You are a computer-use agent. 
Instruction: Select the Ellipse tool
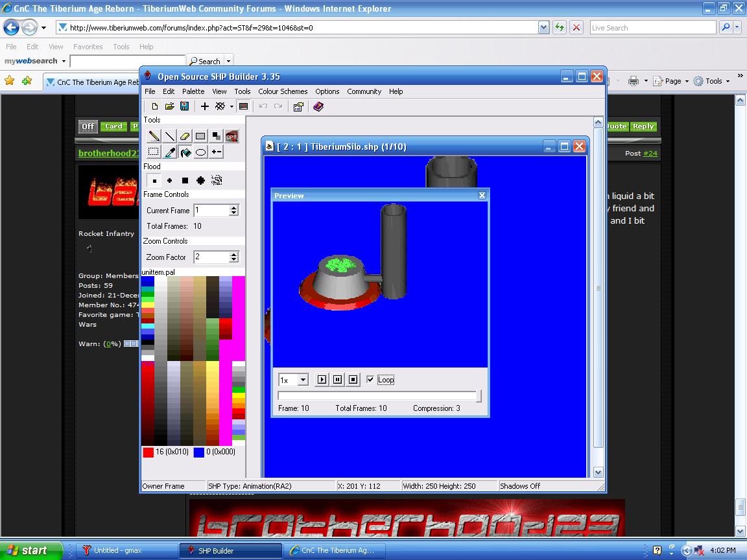point(200,152)
